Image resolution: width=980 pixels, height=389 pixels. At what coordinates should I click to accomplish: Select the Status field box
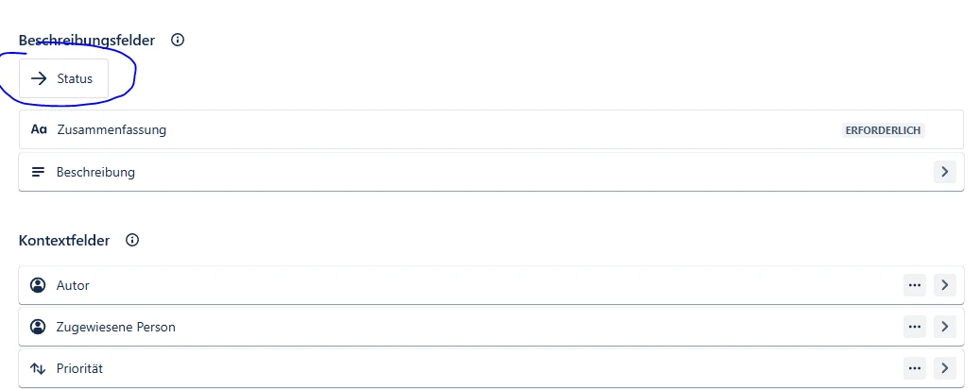click(x=63, y=78)
